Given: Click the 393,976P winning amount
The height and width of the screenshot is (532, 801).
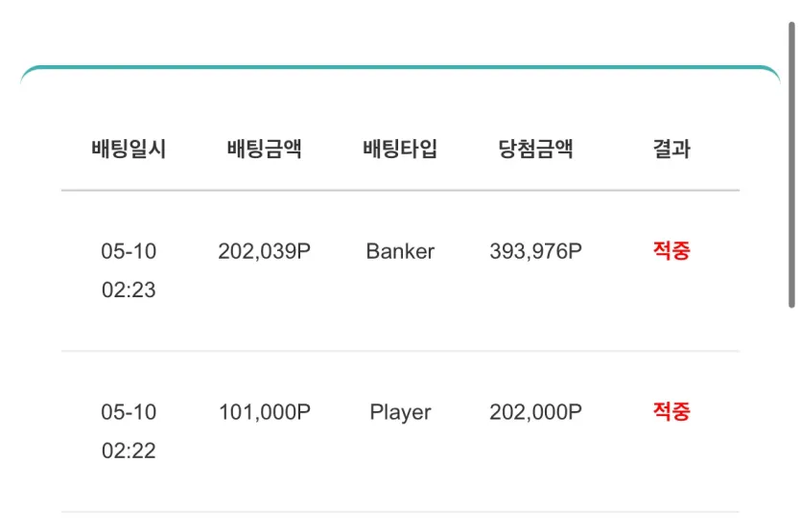Looking at the screenshot, I should point(536,251).
